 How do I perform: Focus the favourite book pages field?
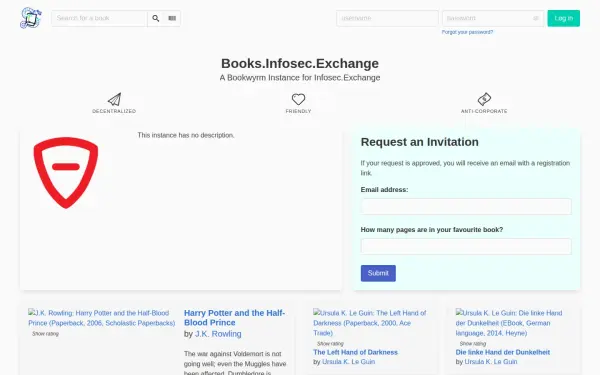pos(466,246)
